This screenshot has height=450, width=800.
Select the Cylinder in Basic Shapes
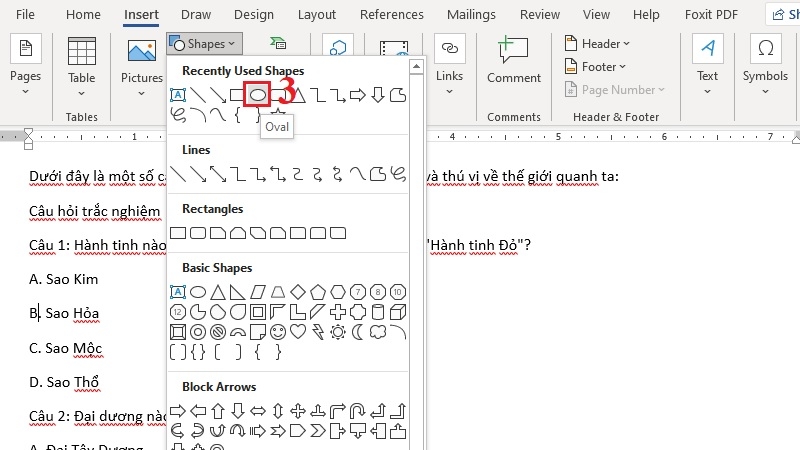(378, 312)
